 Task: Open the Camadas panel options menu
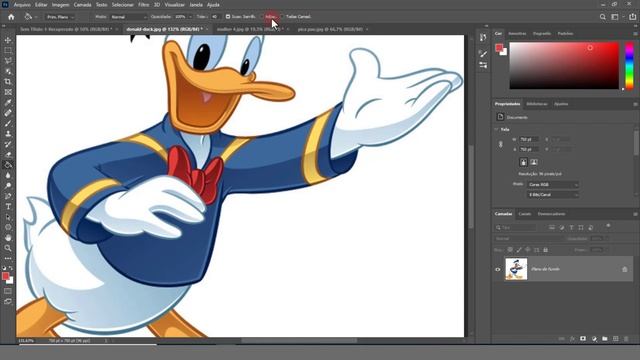tap(635, 214)
